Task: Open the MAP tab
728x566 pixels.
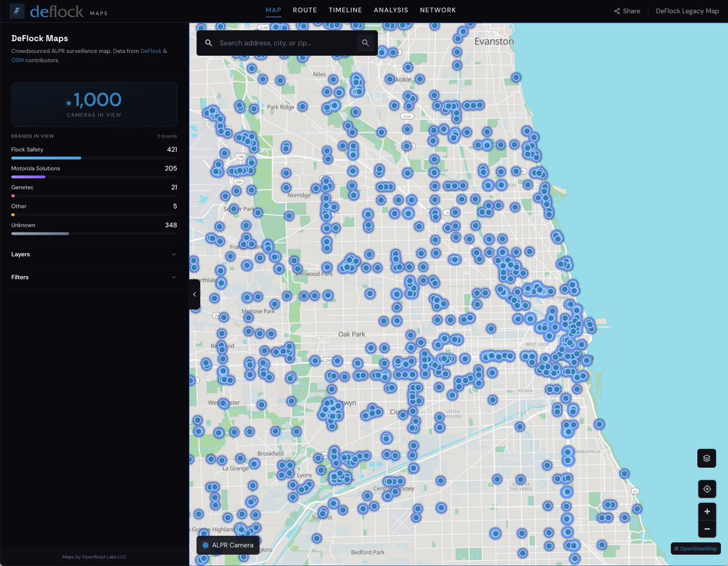Action: coord(274,10)
